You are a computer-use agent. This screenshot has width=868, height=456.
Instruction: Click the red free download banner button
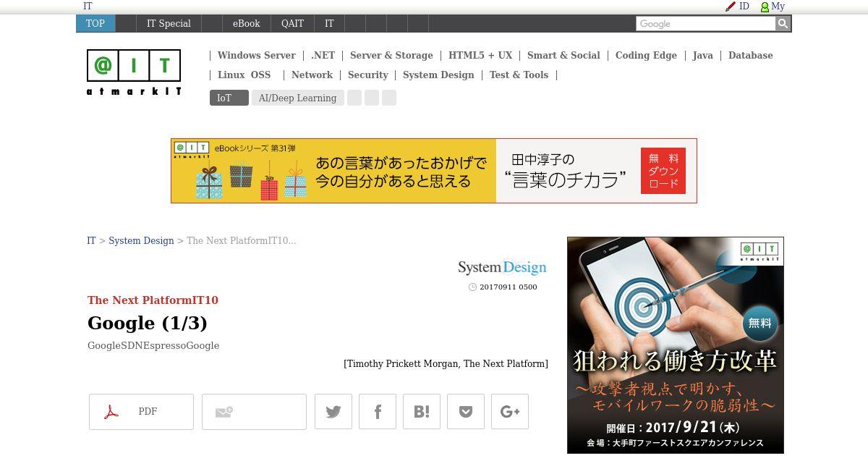(663, 171)
